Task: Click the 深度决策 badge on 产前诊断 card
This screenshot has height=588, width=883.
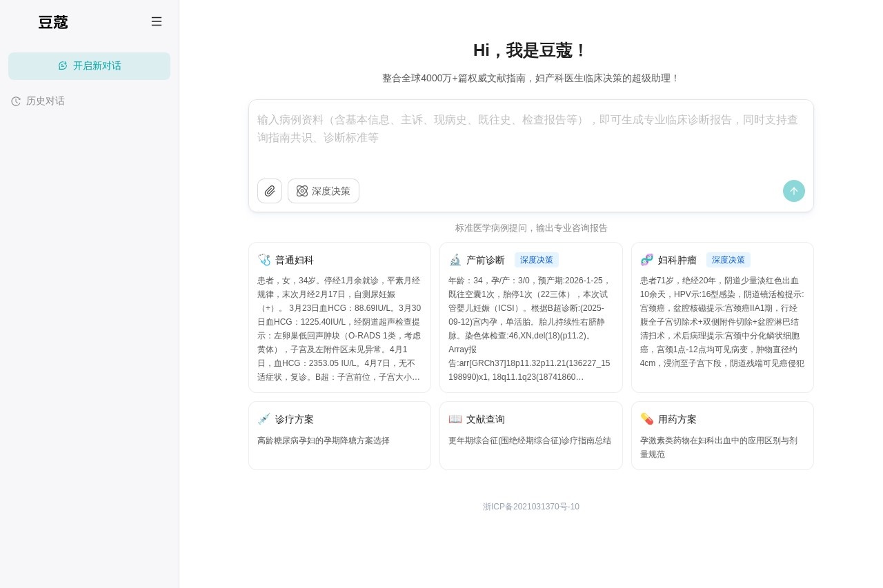Action: 537,260
